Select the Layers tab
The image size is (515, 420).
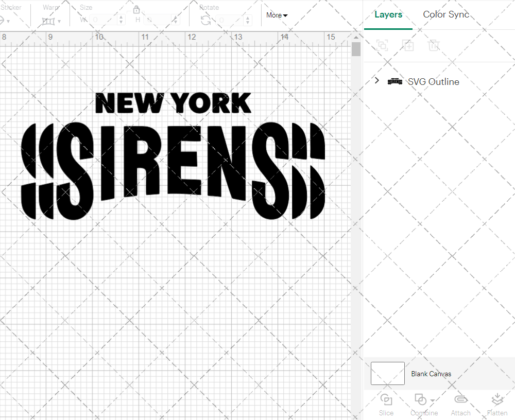click(x=388, y=14)
